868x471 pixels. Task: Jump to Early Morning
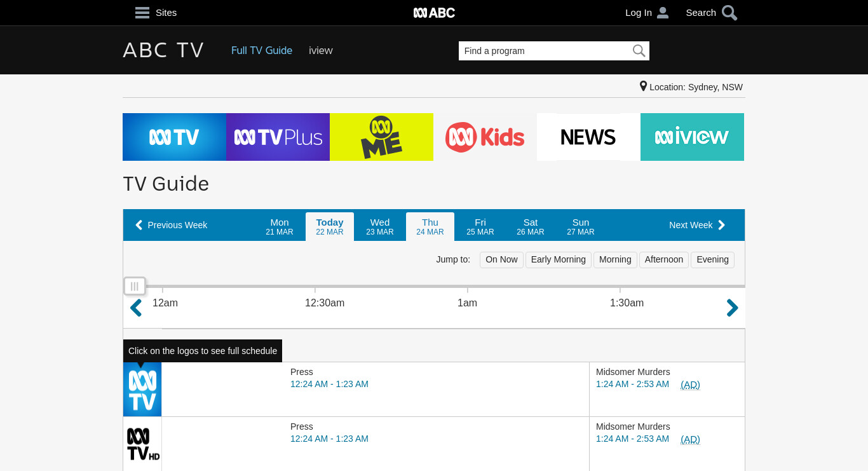[559, 259]
